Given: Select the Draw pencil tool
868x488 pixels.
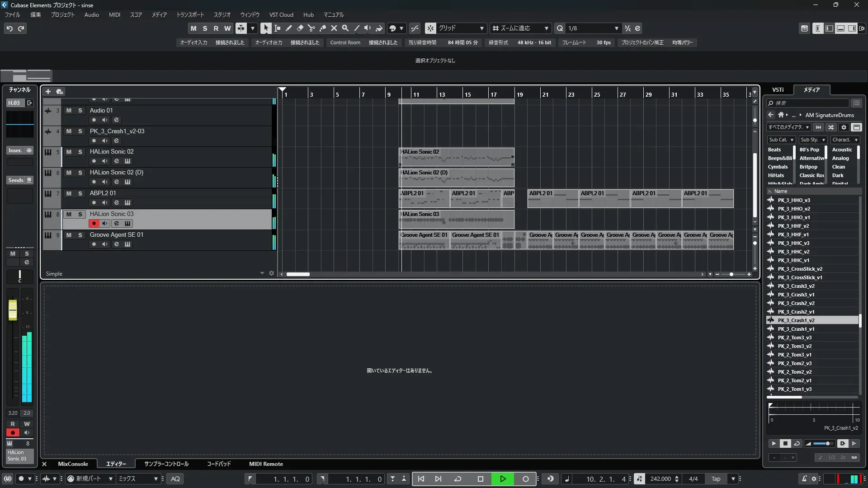Looking at the screenshot, I should click(x=289, y=28).
